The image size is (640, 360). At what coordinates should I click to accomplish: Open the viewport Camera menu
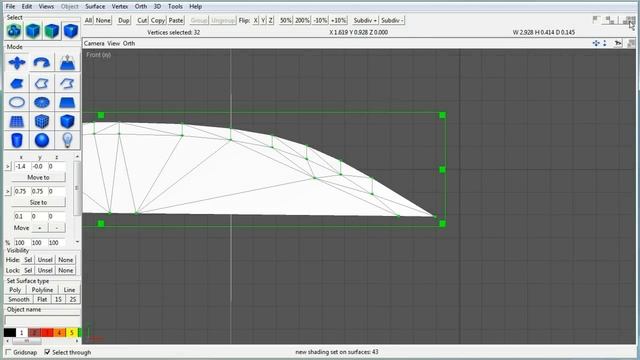pos(94,43)
